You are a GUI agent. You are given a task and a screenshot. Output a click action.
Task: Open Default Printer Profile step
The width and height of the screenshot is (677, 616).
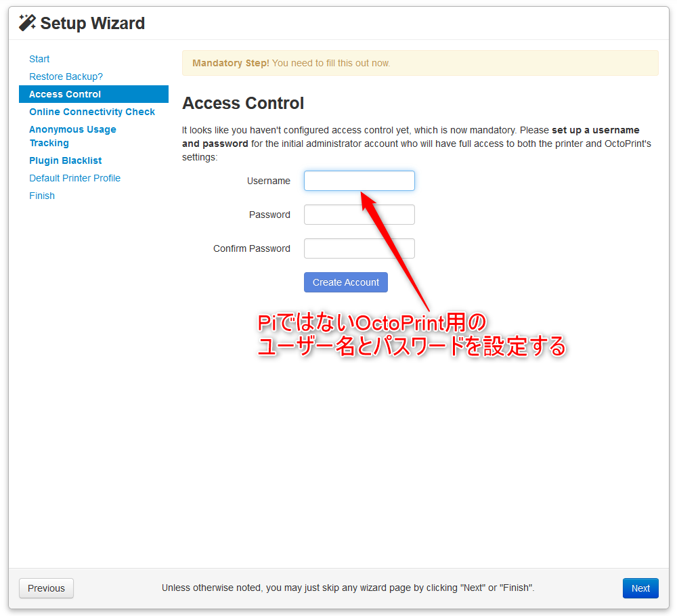(74, 178)
